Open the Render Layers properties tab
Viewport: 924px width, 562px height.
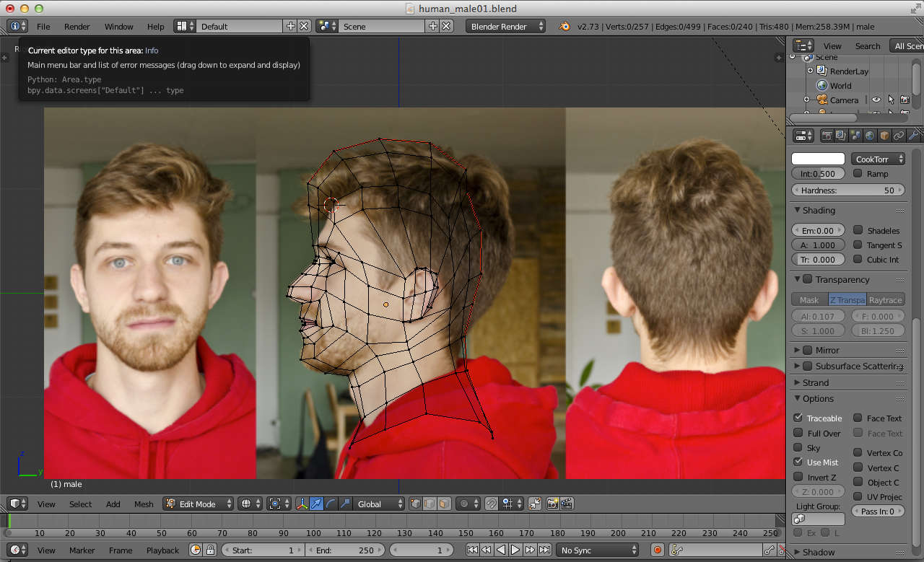point(842,136)
